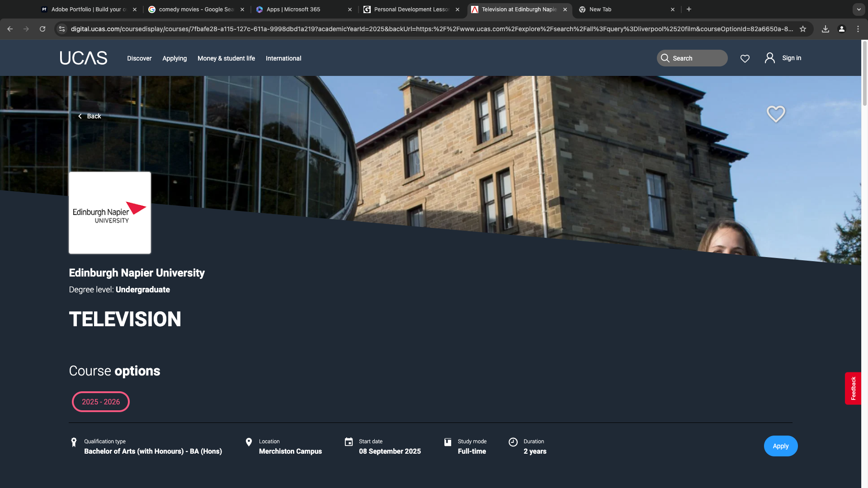Viewport: 868px width, 488px height.
Task: Open the International menu
Action: (283, 58)
